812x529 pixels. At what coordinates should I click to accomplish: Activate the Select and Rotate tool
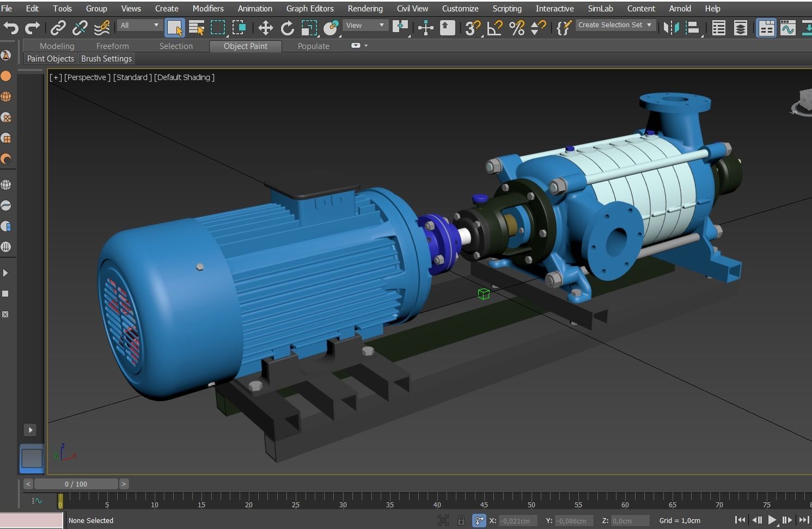point(288,28)
